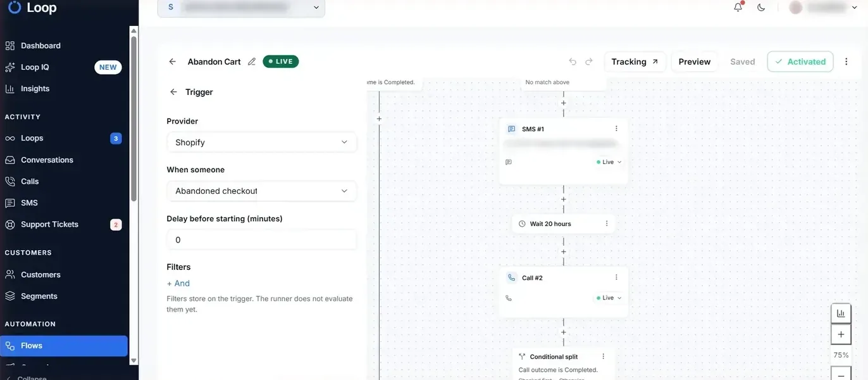This screenshot has height=380, width=868.
Task: Open the notifications bell
Action: tap(738, 8)
